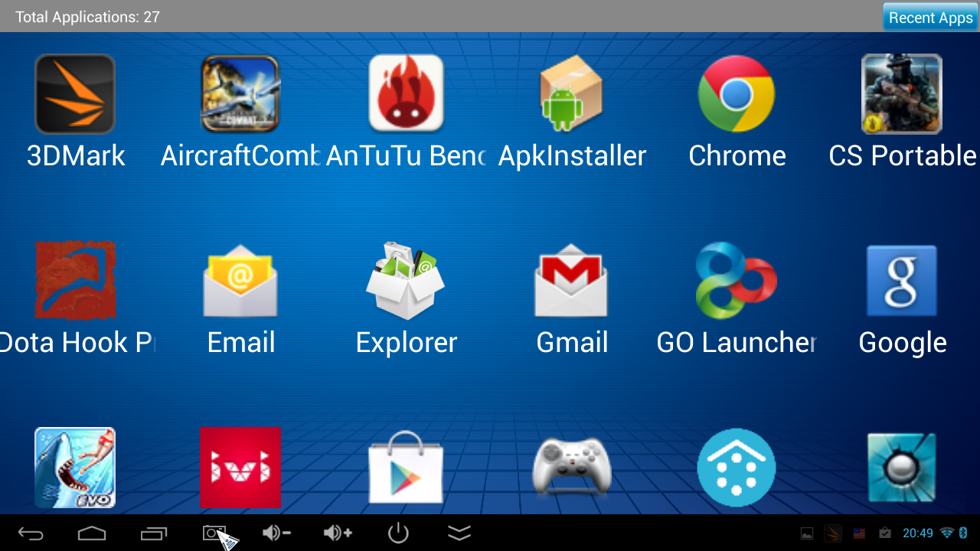
Task: Tap the Home navigation button
Action: click(92, 533)
